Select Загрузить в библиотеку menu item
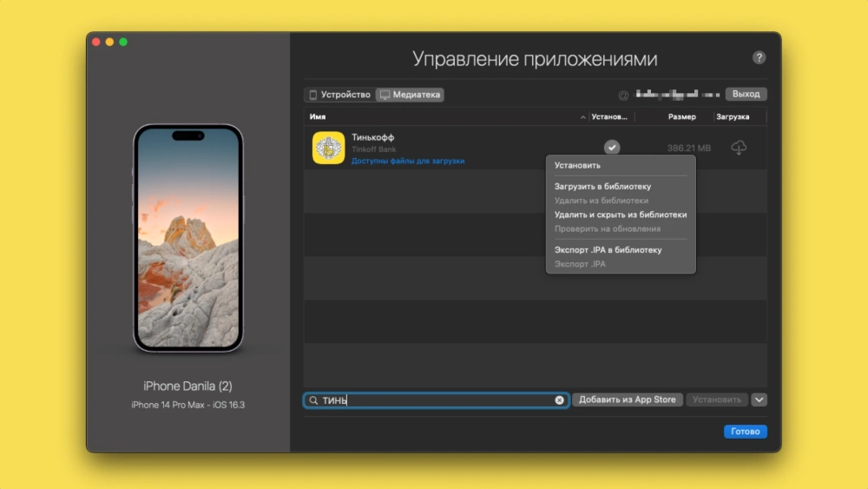Image resolution: width=868 pixels, height=489 pixels. point(602,187)
